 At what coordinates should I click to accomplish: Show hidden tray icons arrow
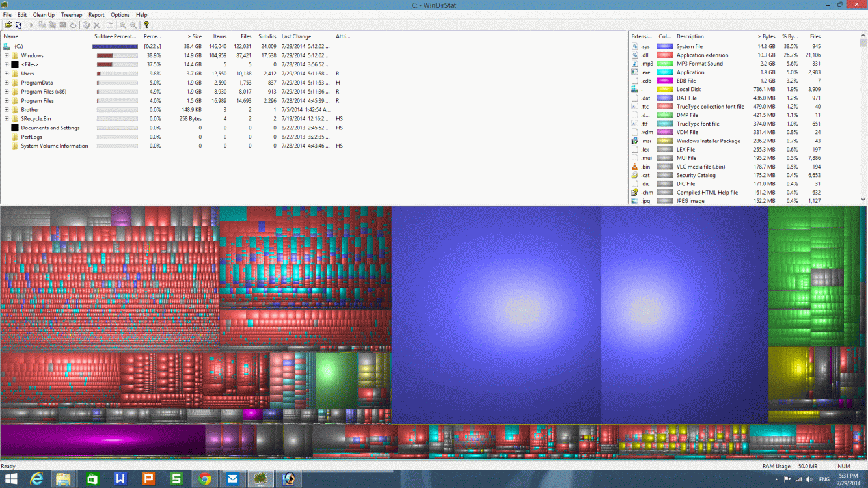[778, 480]
